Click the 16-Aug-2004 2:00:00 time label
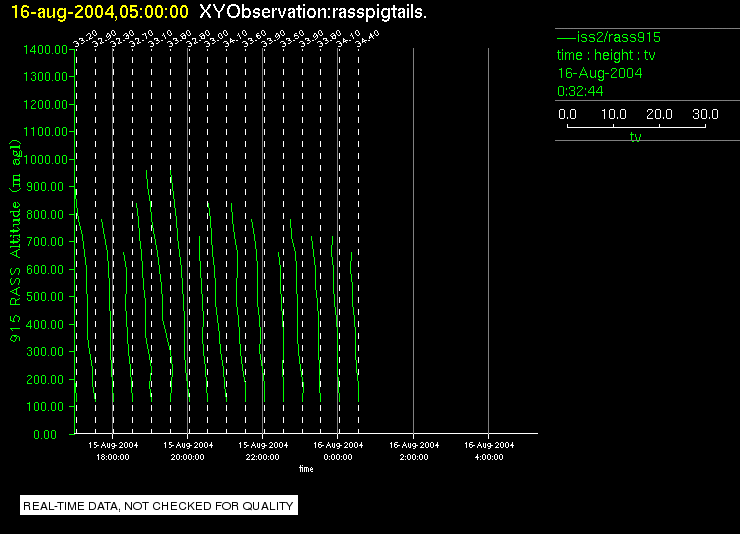The width and height of the screenshot is (740, 534). [x=414, y=451]
